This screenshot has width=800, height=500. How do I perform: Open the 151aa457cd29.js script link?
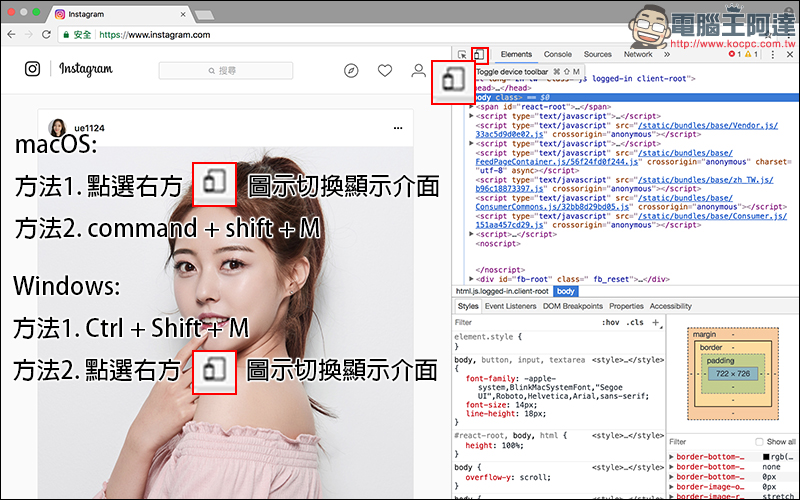coord(510,225)
